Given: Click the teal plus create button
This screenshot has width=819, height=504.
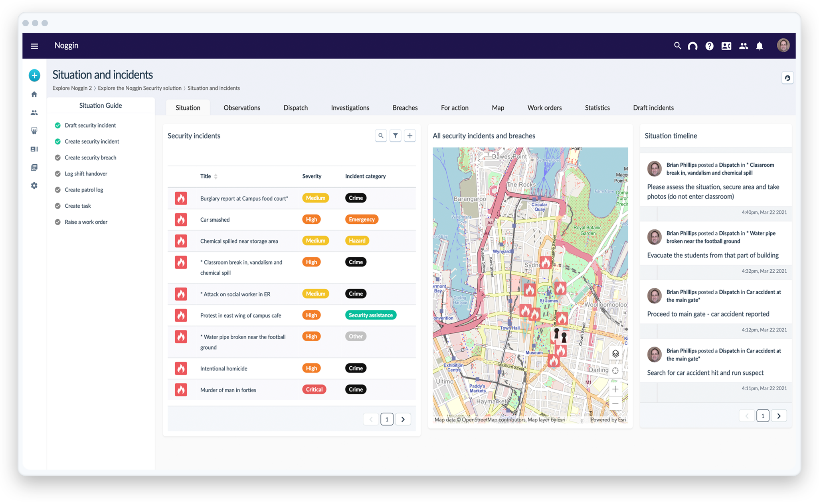Looking at the screenshot, I should coord(34,75).
